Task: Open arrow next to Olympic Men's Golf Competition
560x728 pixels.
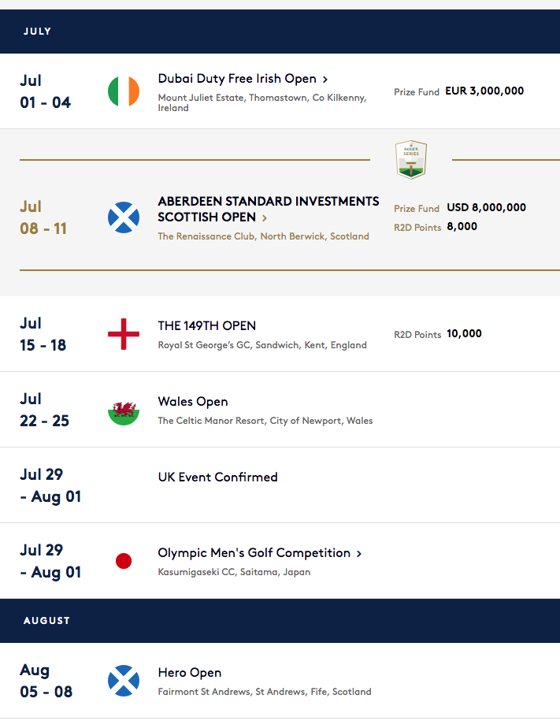Action: click(358, 553)
